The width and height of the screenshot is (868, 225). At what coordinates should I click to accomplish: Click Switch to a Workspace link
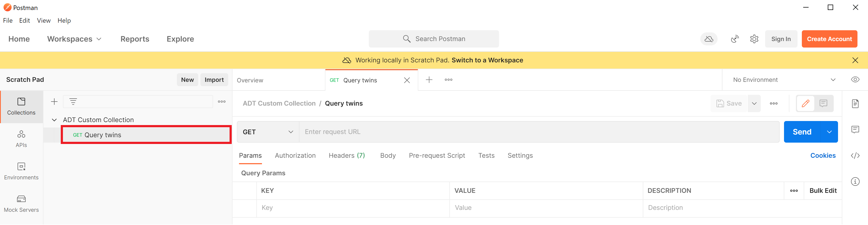[487, 60]
